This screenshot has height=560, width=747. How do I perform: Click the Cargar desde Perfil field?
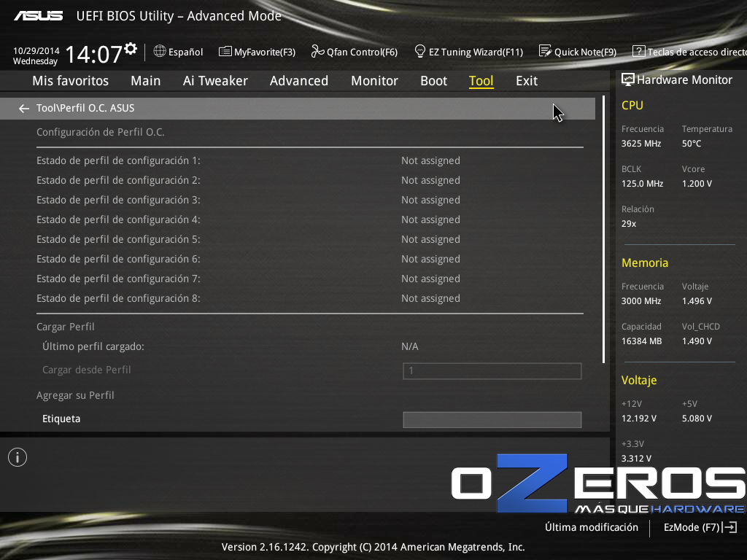point(492,371)
